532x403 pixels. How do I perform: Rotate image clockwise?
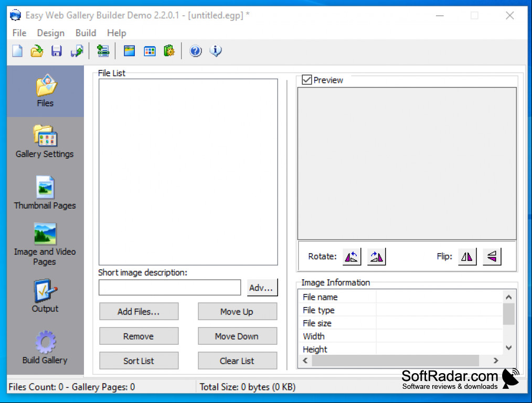pyautogui.click(x=376, y=257)
